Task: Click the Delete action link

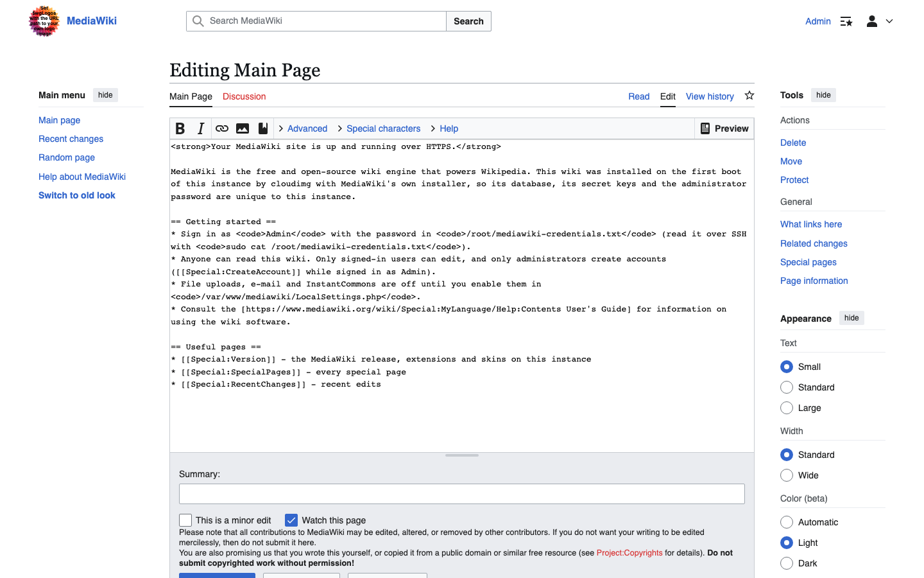Action: click(793, 143)
